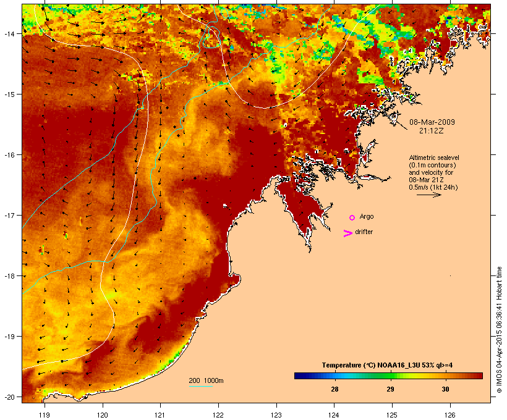The image size is (507, 420).
Task: Click the '126' longitude axis label
Action: click(x=449, y=415)
